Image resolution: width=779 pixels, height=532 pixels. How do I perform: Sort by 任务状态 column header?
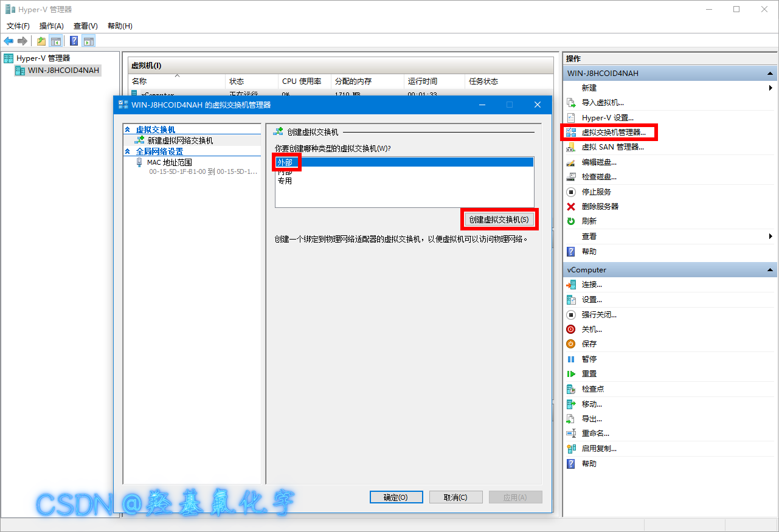click(508, 81)
